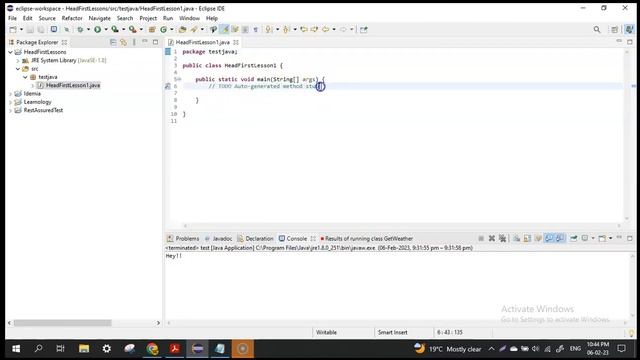Screen dimensions: 640x360
Task: Open the Back navigation history dropdown arrow
Action: click(334, 29)
